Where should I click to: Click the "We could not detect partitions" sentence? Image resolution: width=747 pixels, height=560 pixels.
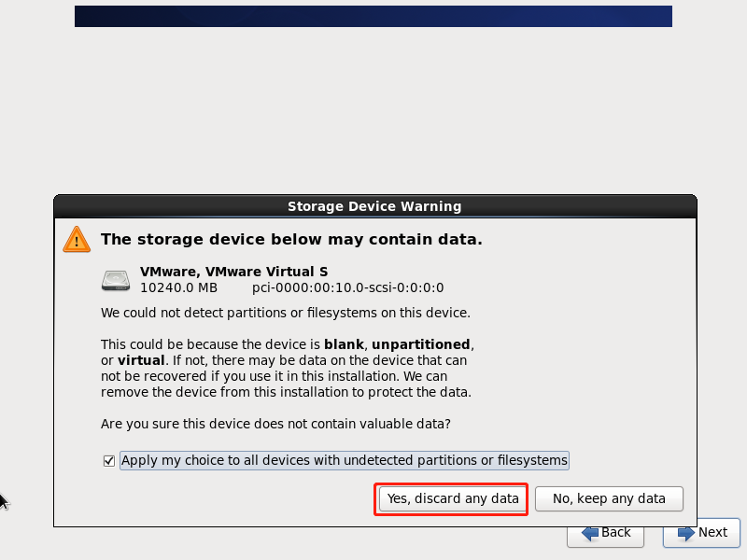coord(285,312)
